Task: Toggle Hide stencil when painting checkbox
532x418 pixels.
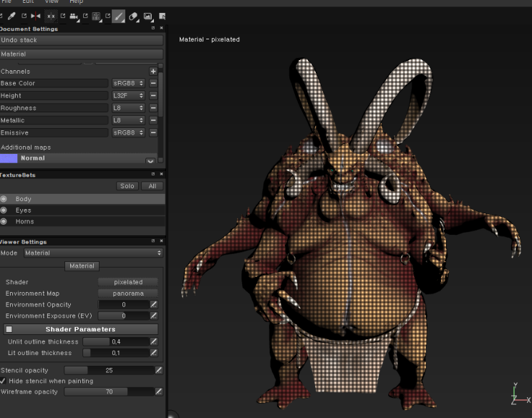Action: coord(3,381)
